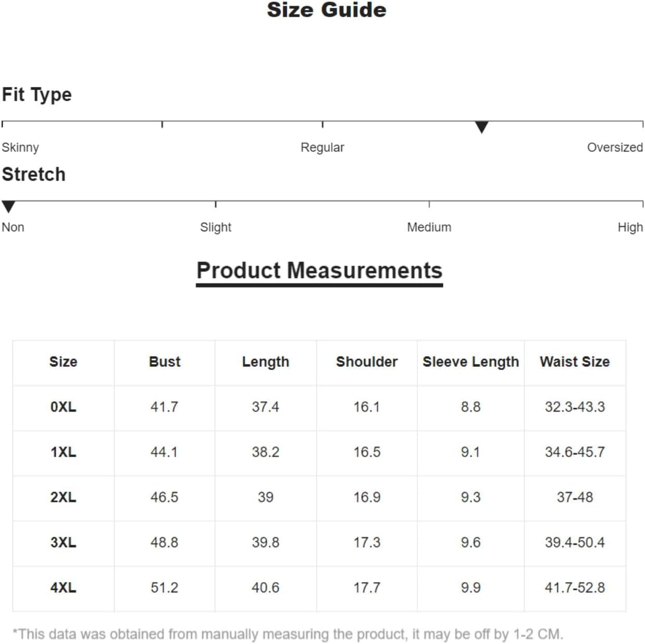Click the Bust column header
The width and height of the screenshot is (645, 644).
coord(165,362)
